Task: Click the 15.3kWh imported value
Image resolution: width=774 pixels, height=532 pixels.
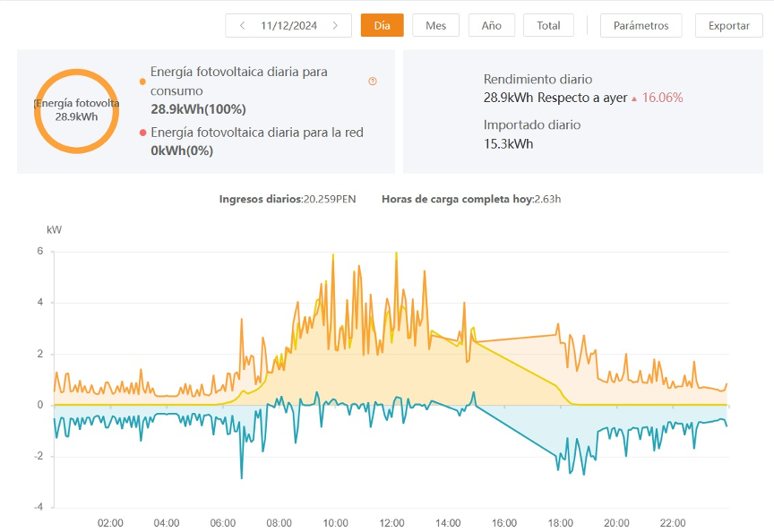Action: point(509,144)
